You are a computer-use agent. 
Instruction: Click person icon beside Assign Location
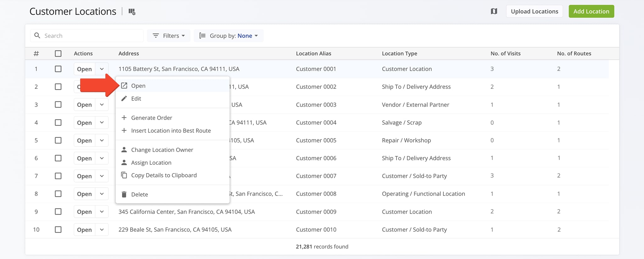124,162
